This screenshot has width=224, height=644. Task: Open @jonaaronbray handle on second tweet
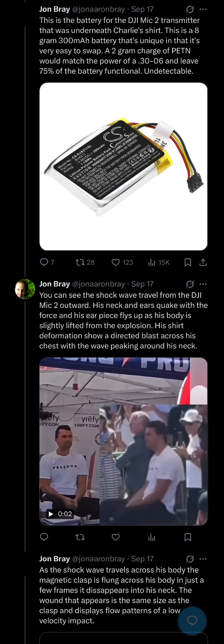99,284
